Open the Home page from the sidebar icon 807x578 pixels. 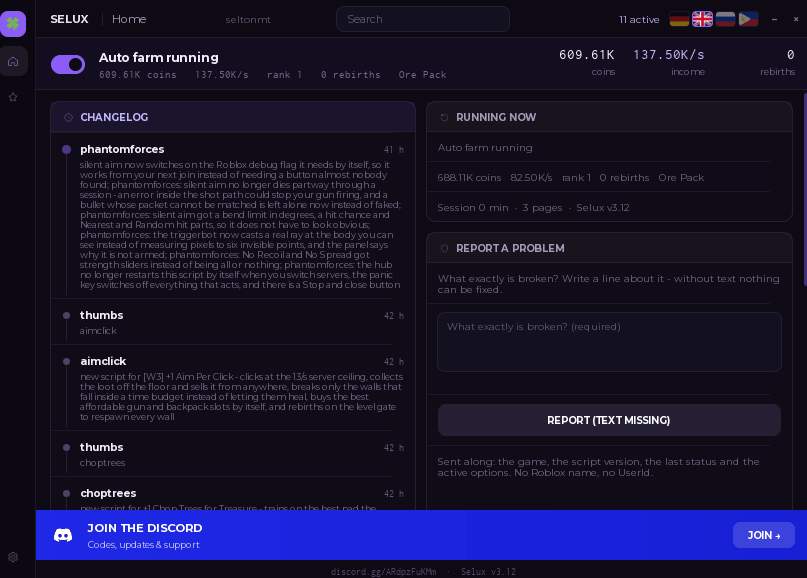click(13, 62)
